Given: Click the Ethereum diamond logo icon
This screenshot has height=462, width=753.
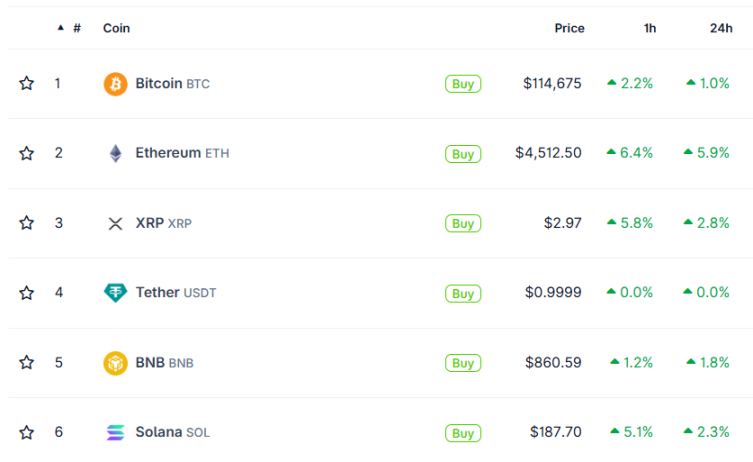Looking at the screenshot, I should 115,154.
